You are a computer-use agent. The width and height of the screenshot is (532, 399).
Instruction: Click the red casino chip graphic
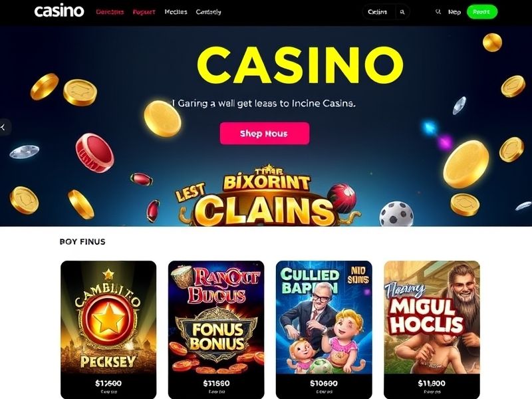pyautogui.click(x=94, y=153)
